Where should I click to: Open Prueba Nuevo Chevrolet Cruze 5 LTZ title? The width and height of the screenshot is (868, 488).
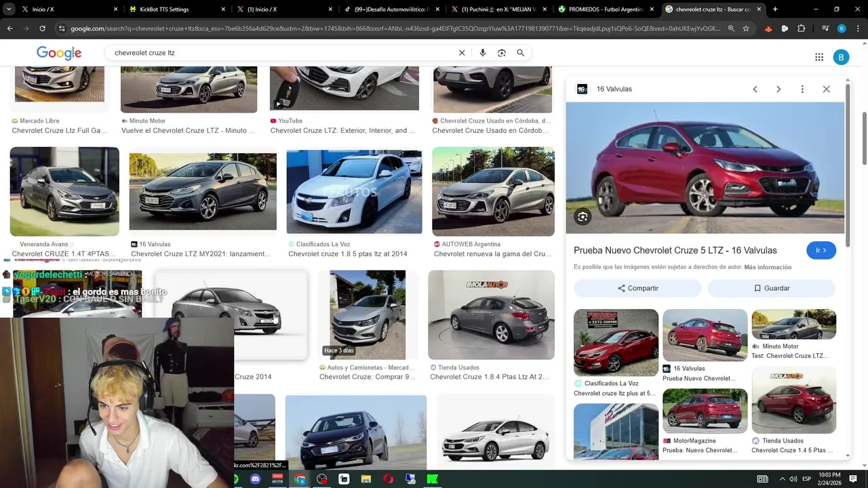tap(675, 250)
